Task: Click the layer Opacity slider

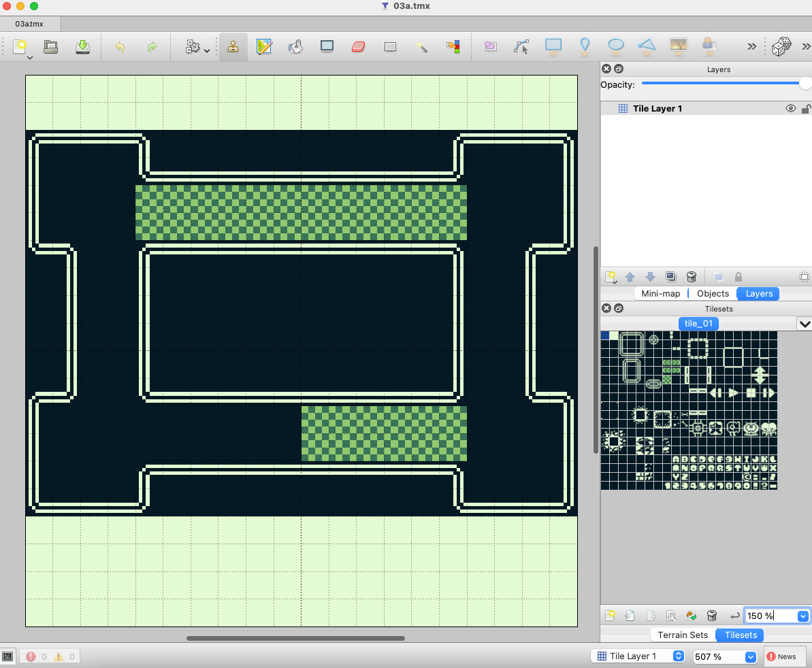Action: tap(721, 84)
